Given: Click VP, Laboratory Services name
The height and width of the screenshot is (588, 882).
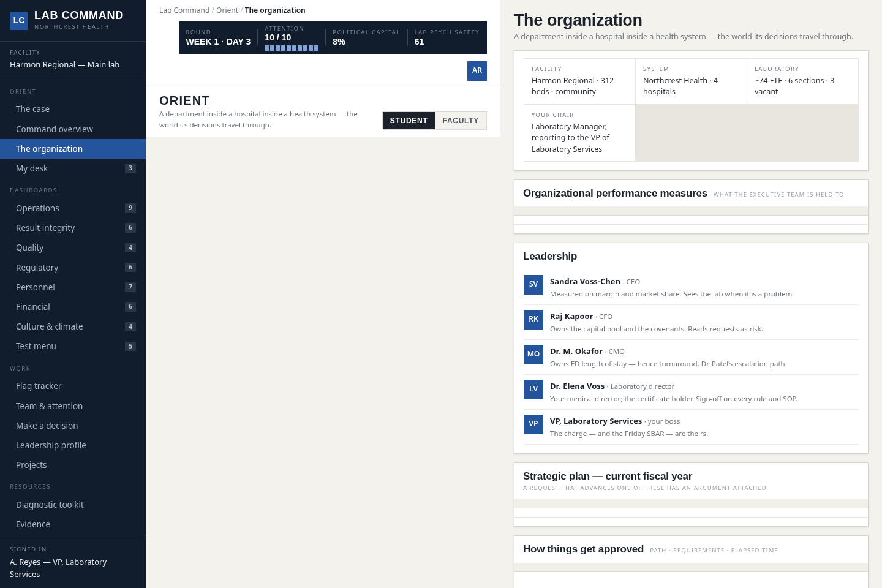Looking at the screenshot, I should point(596,421).
